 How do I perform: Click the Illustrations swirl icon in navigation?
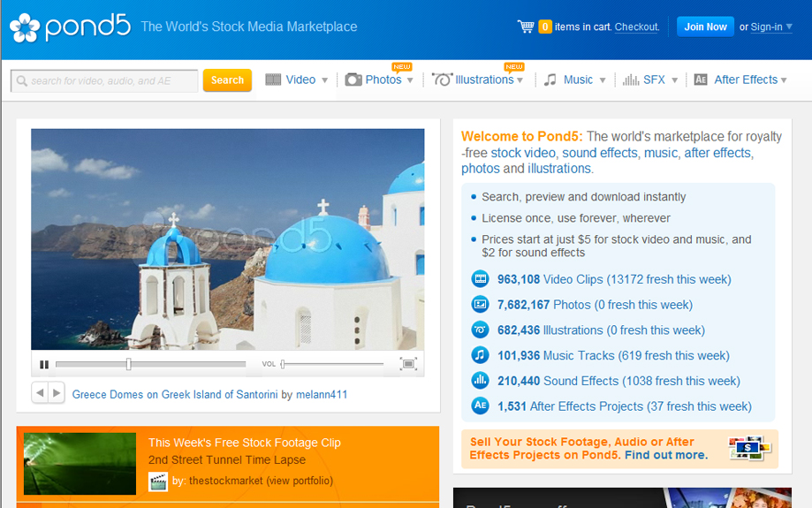click(x=442, y=80)
